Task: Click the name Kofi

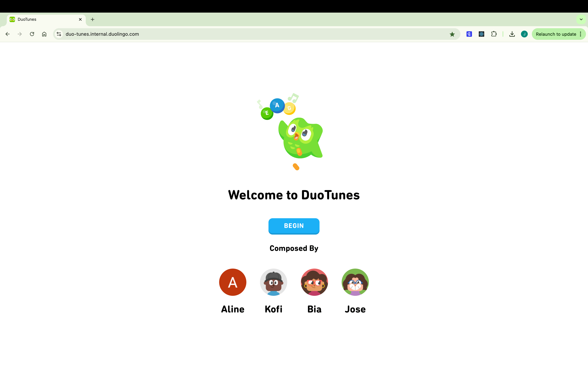Action: point(274,309)
